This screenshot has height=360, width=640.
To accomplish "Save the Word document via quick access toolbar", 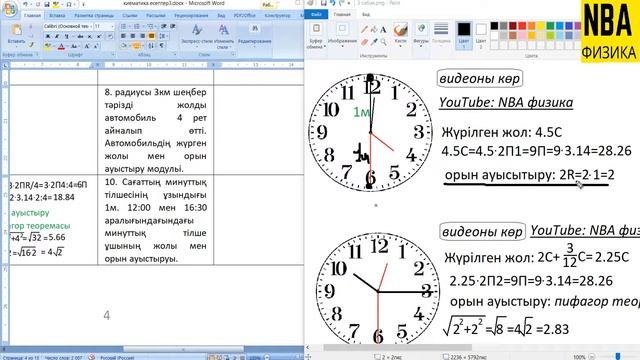I will (x=47, y=4).
